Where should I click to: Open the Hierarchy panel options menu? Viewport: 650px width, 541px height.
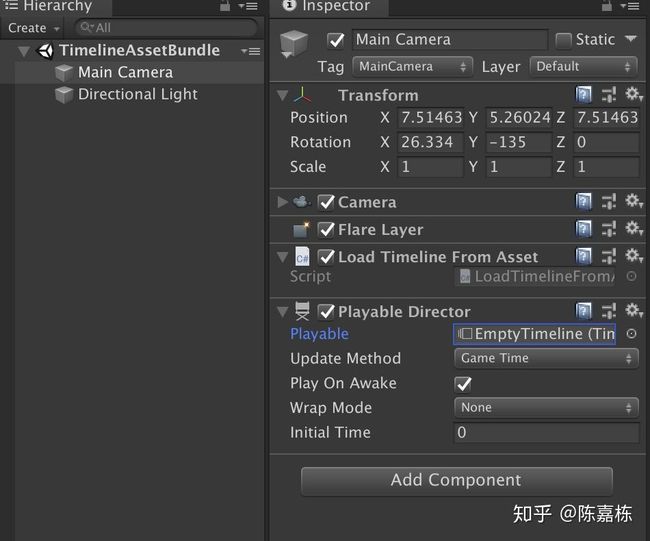[x=248, y=6]
